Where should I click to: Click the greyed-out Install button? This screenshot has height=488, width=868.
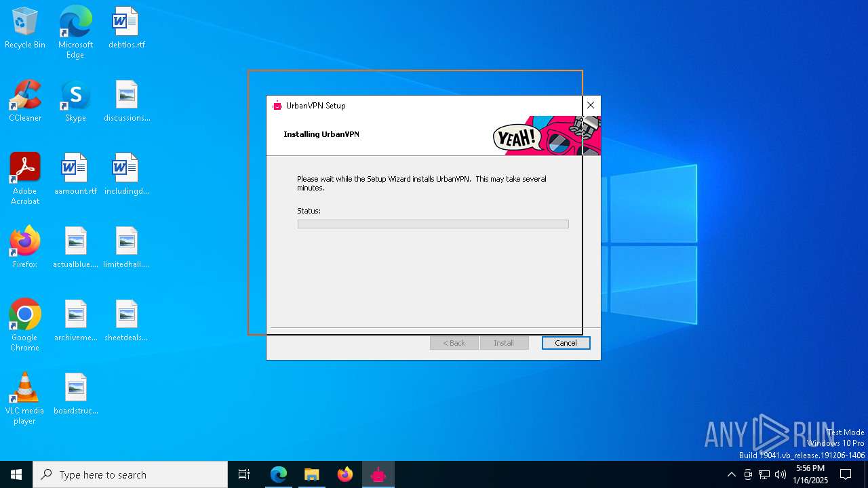coord(504,343)
